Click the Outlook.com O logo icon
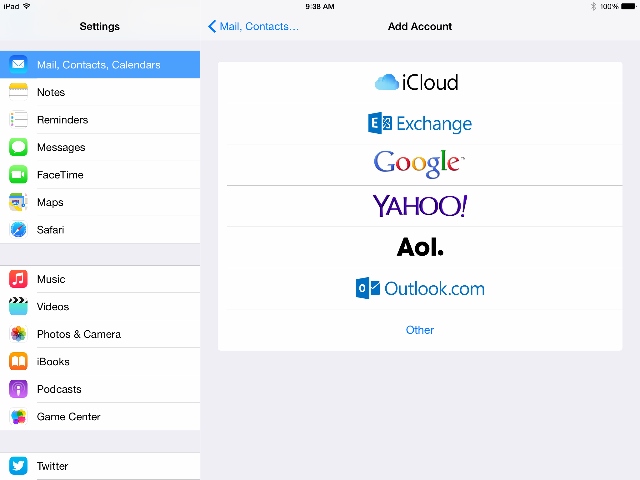This screenshot has width=640, height=480. click(x=368, y=288)
